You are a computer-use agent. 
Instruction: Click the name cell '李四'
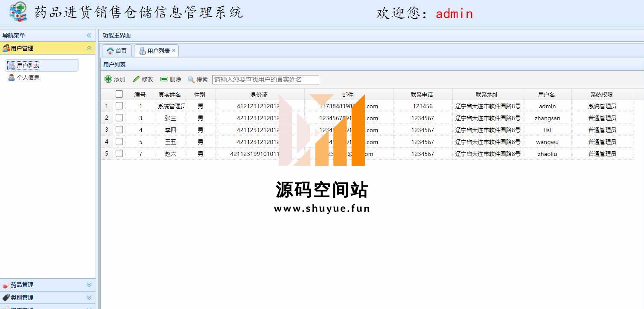(x=170, y=130)
